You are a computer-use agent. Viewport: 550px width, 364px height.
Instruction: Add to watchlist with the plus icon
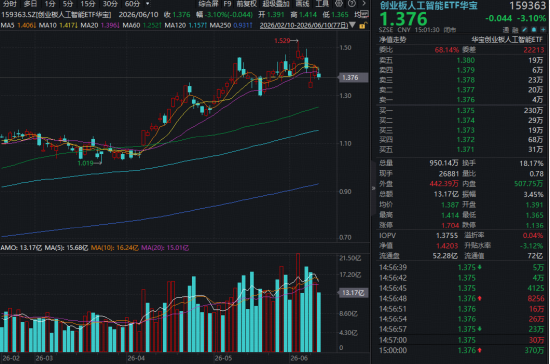[x=543, y=30]
